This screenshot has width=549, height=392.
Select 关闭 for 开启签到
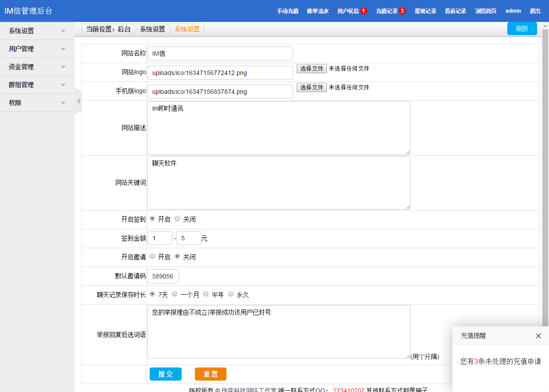tap(177, 218)
